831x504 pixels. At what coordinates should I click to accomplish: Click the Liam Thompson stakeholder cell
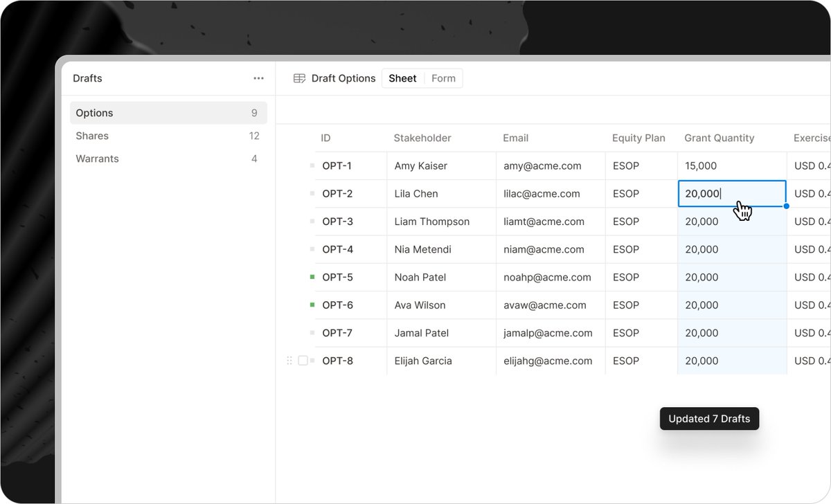click(441, 222)
